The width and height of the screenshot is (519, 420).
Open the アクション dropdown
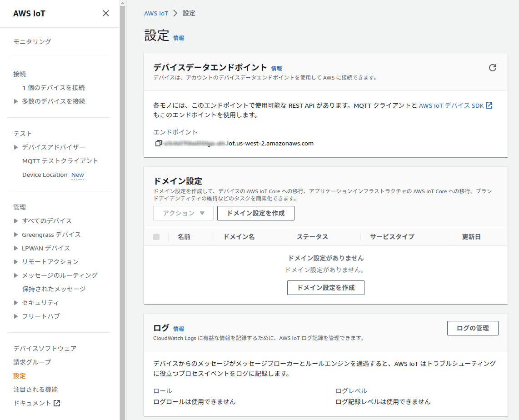[183, 213]
